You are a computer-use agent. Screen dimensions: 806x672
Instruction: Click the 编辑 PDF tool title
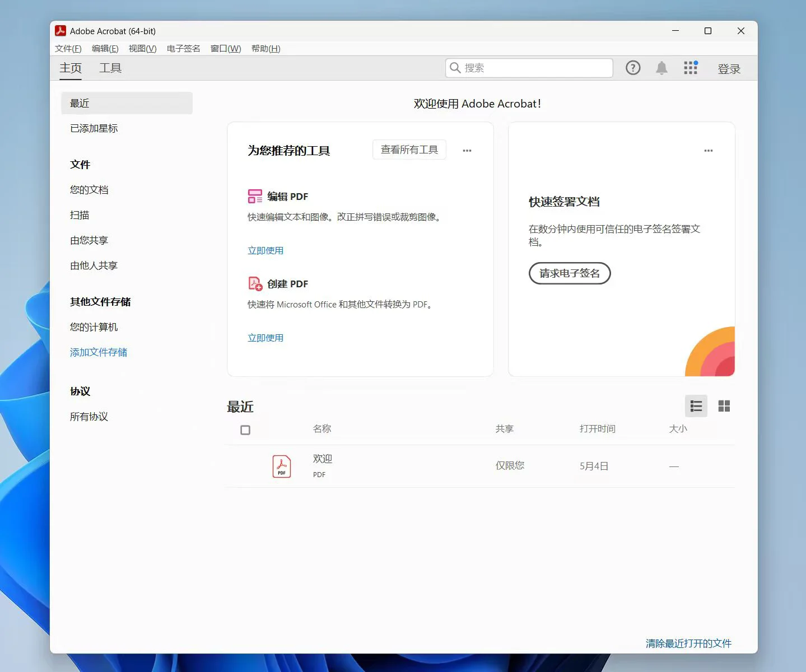pyautogui.click(x=287, y=197)
